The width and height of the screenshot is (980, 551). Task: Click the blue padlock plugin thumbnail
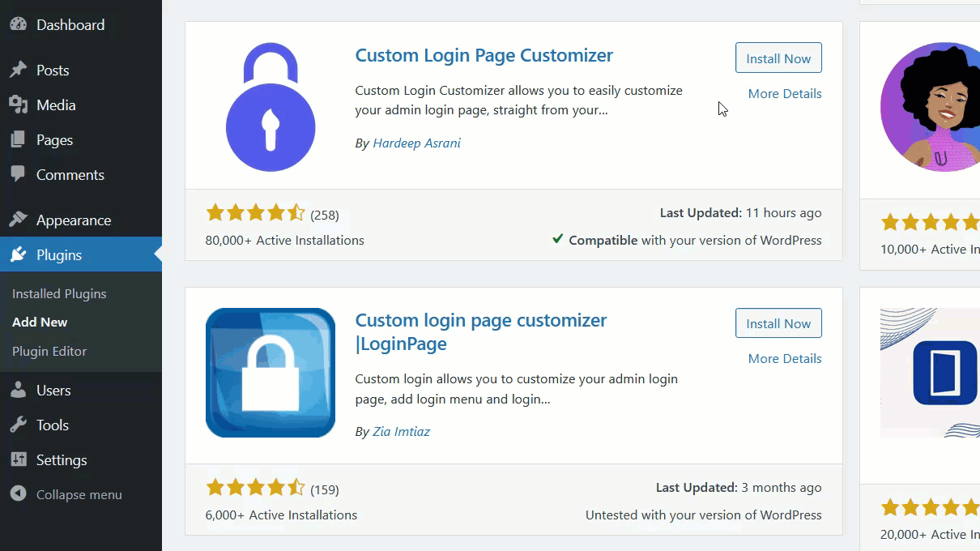[x=271, y=373]
